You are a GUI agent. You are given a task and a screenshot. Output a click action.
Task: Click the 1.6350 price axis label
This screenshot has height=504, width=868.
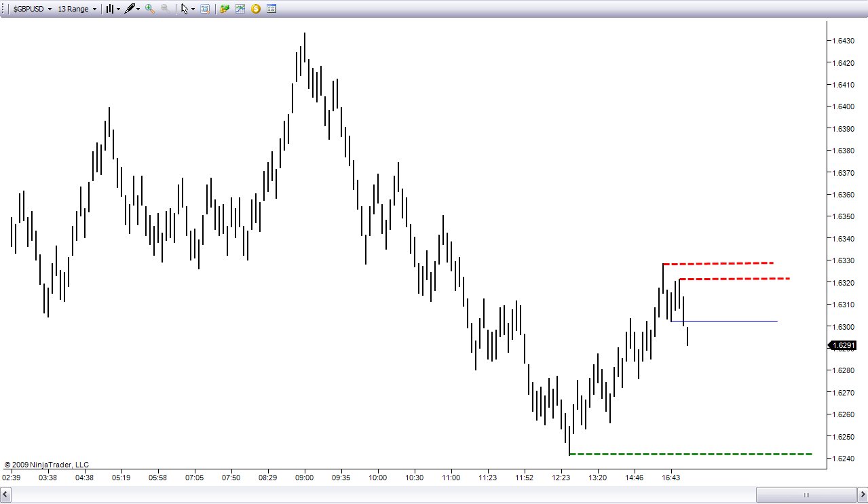843,216
